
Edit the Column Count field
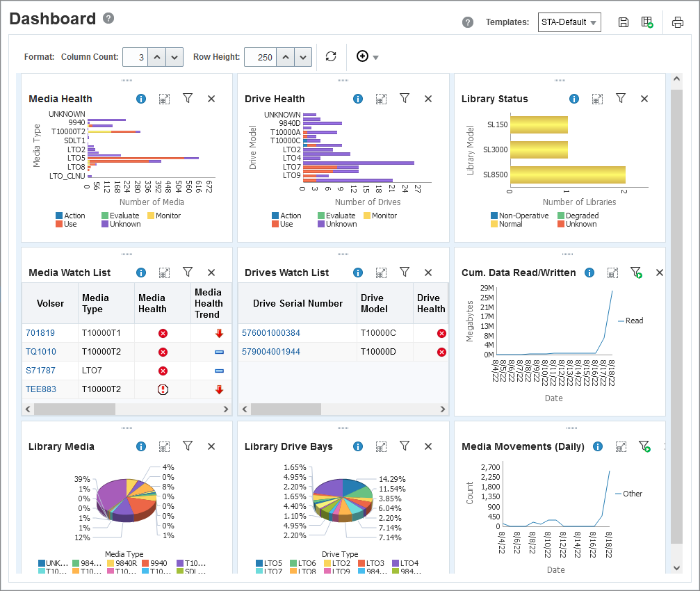click(x=136, y=57)
